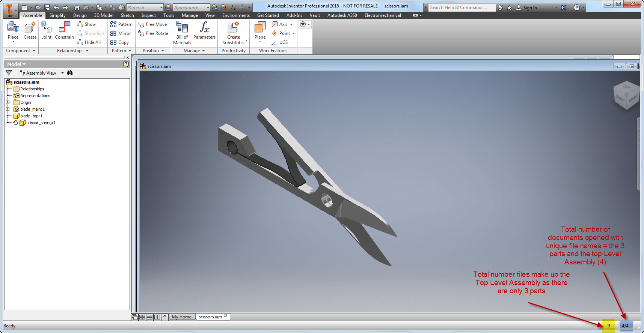Open the Assembly View dropdown
The width and height of the screenshot is (644, 333).
pos(62,73)
